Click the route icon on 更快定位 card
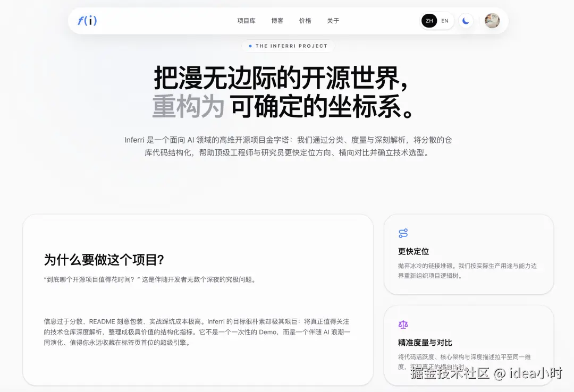The height and width of the screenshot is (392, 574). [x=403, y=233]
